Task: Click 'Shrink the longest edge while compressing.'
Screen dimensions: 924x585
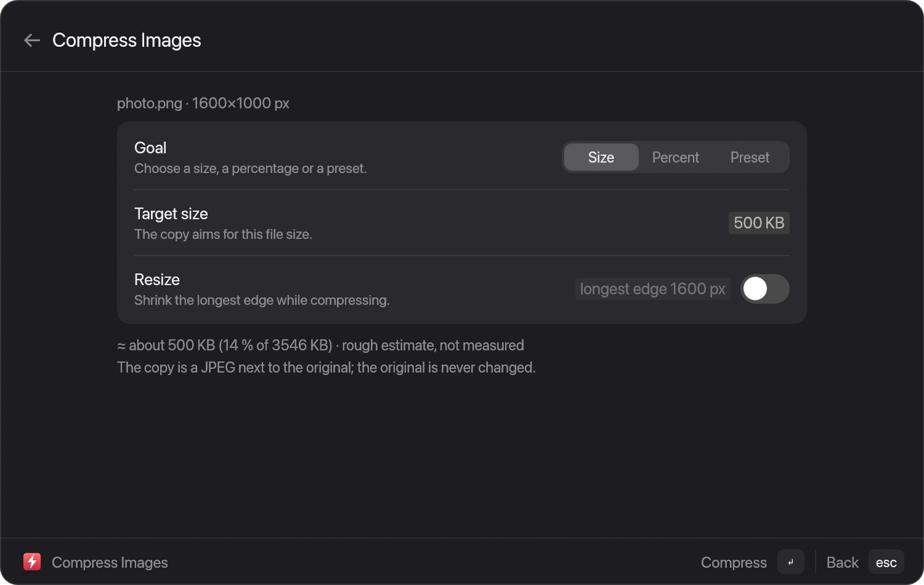Action: (262, 301)
